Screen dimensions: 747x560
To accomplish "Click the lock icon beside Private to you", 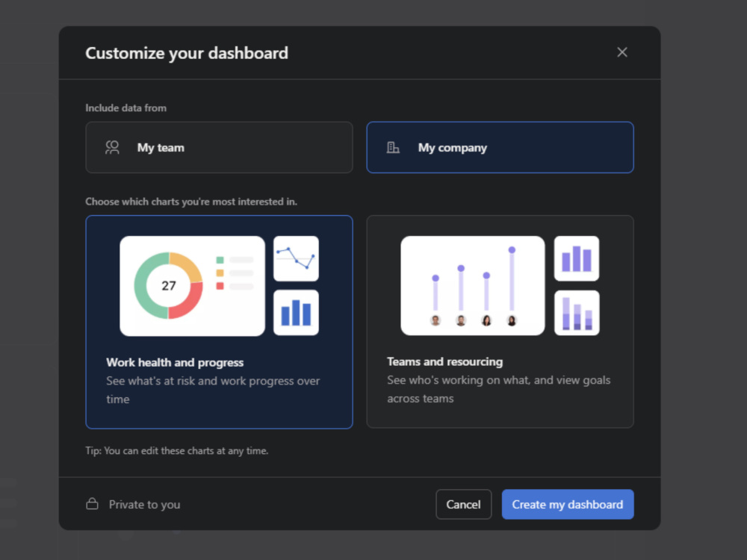I will [x=93, y=504].
